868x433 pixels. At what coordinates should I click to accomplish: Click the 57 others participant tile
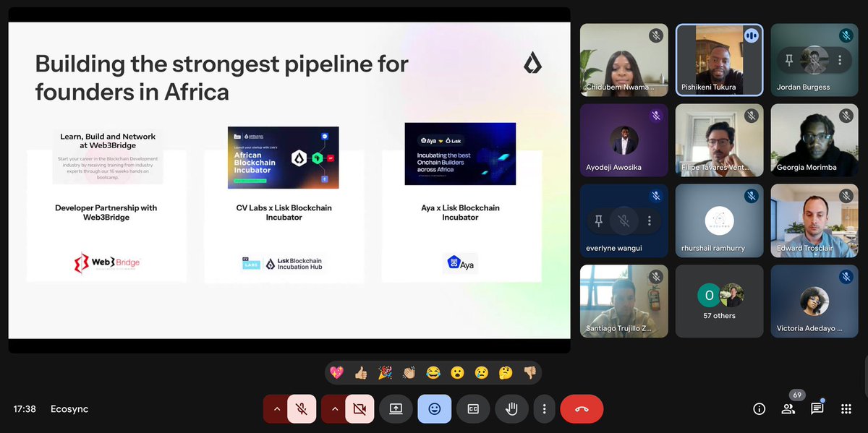point(719,301)
